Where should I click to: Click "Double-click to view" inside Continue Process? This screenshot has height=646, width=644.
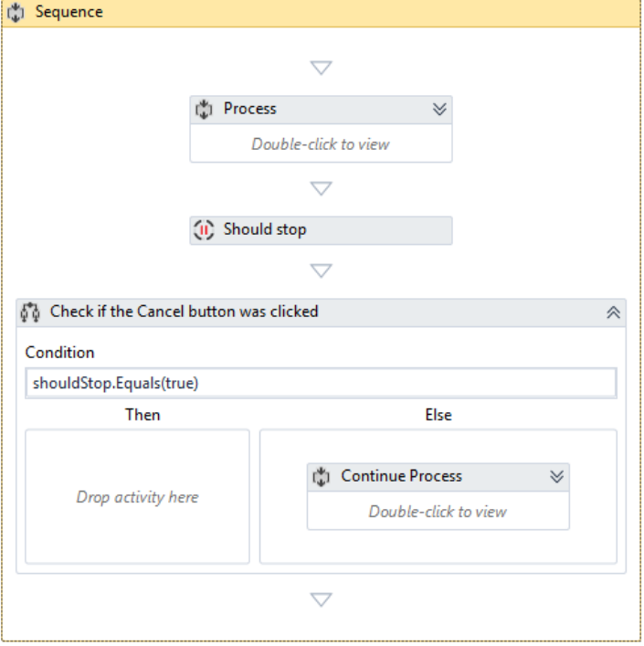(438, 512)
